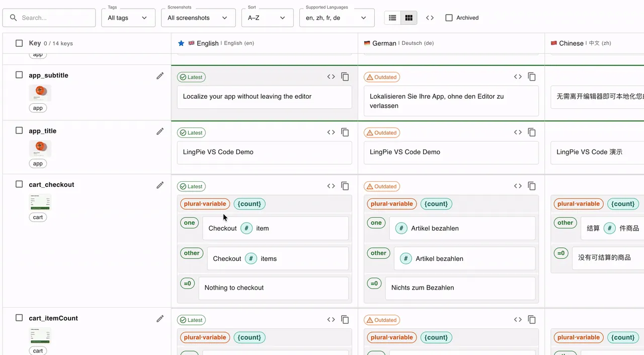
Task: Edit English text "Localize your app without leaving the editor"
Action: click(x=264, y=97)
